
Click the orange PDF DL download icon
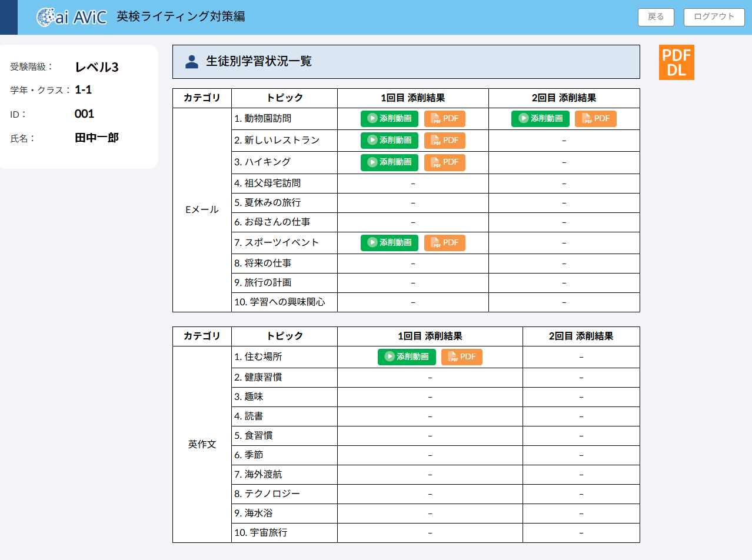(676, 62)
